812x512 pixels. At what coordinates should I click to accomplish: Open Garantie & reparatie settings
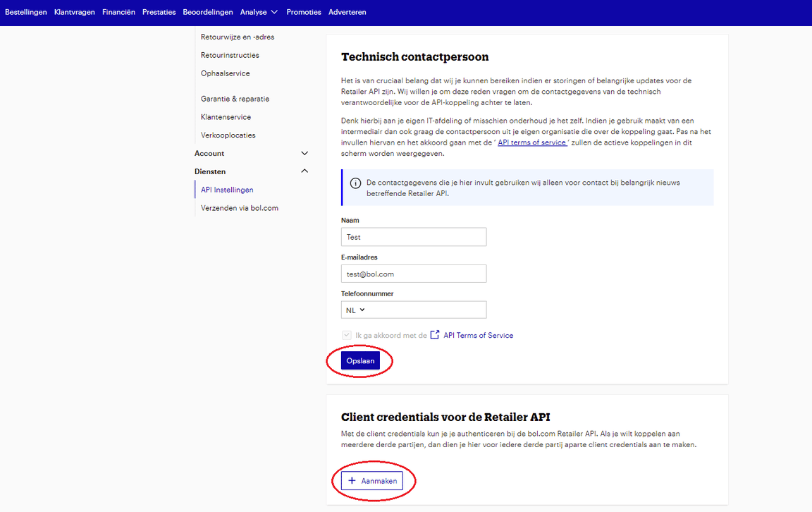235,99
